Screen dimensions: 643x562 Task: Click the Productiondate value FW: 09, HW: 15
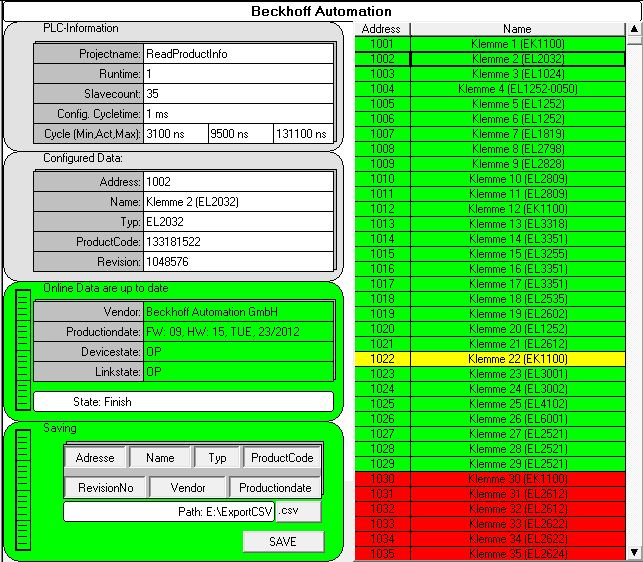(x=238, y=331)
